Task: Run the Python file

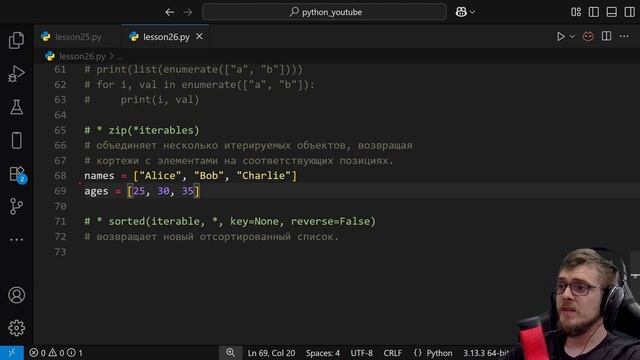Action: pos(561,37)
